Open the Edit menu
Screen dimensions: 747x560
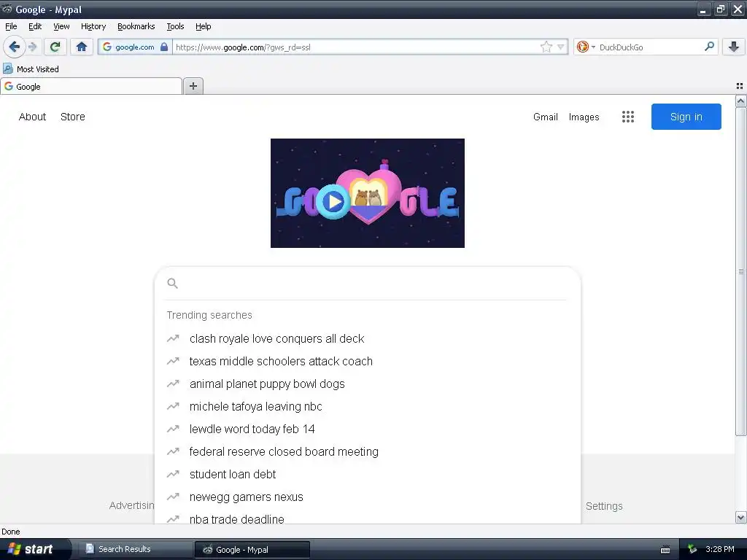[x=35, y=27]
